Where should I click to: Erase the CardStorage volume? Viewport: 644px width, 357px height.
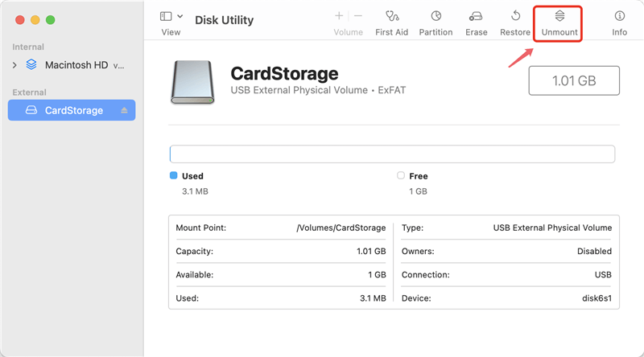pyautogui.click(x=476, y=23)
